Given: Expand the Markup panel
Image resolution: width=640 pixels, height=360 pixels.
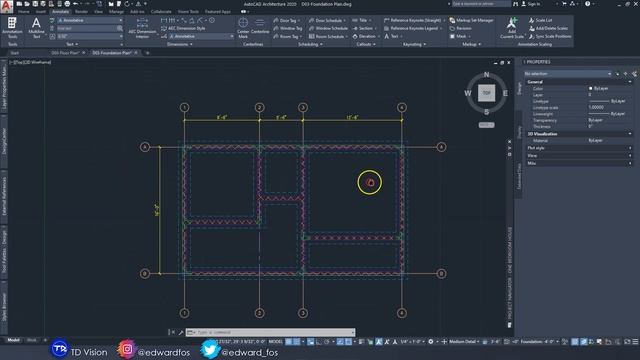Looking at the screenshot, I should pyautogui.click(x=471, y=44).
